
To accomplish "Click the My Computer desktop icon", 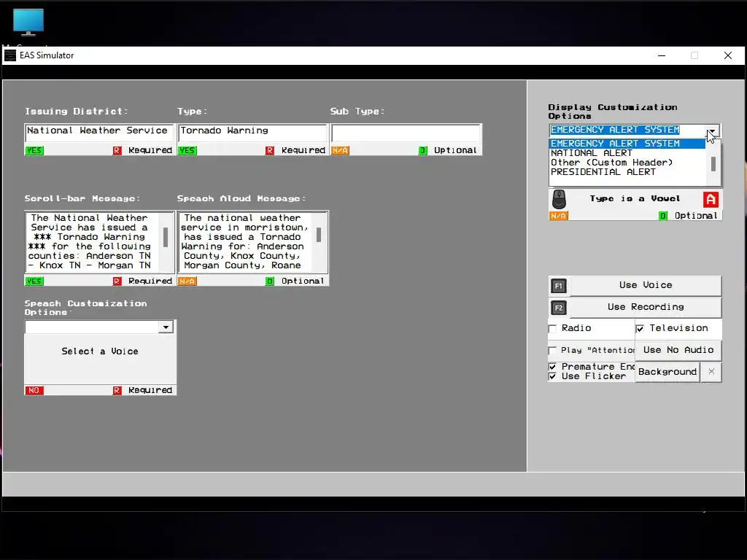I will (28, 23).
